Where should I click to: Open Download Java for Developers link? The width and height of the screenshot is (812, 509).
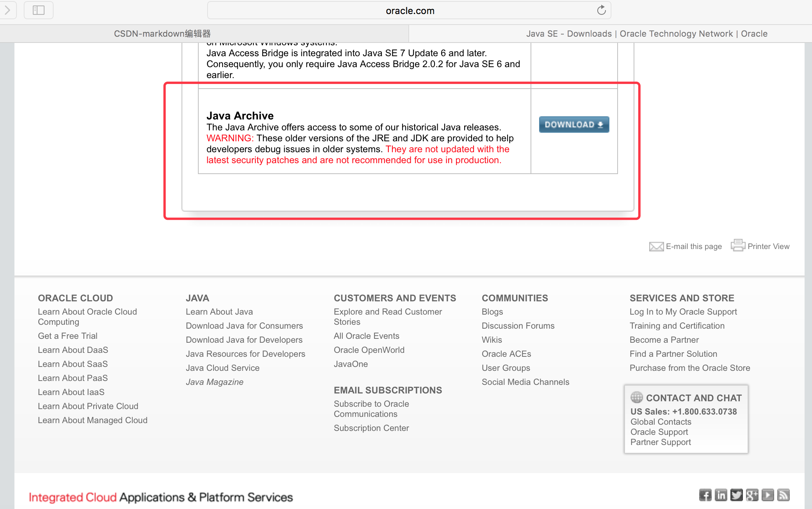click(x=244, y=340)
